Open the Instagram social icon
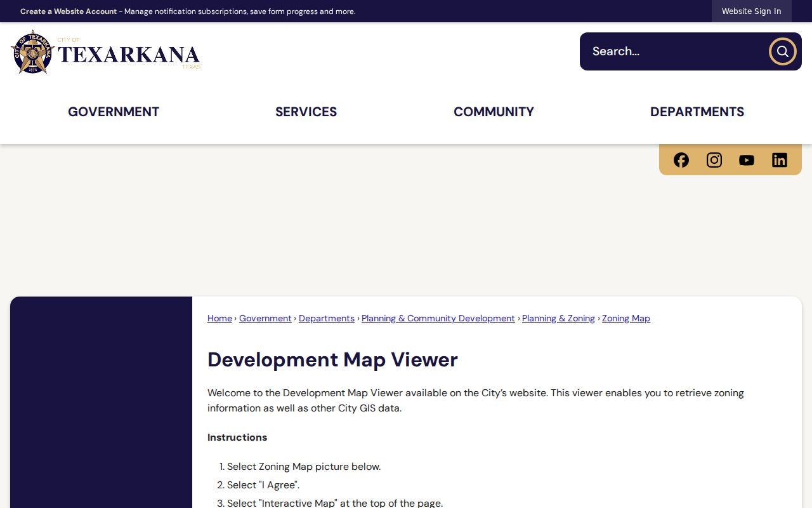The image size is (812, 508). click(714, 160)
